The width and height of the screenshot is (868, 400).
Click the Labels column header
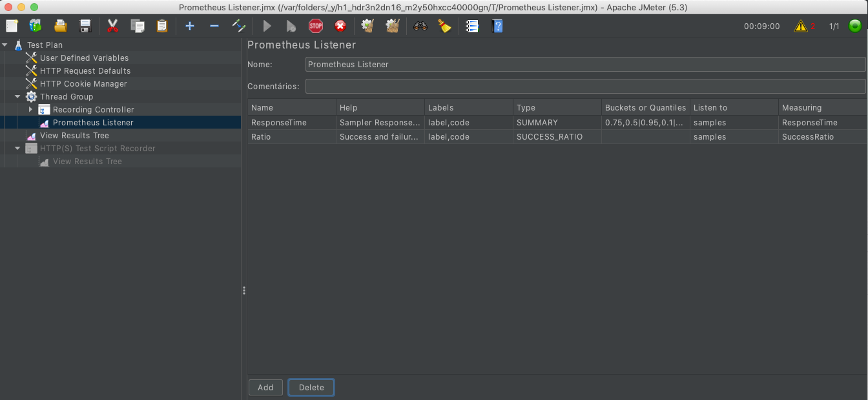[469, 108]
